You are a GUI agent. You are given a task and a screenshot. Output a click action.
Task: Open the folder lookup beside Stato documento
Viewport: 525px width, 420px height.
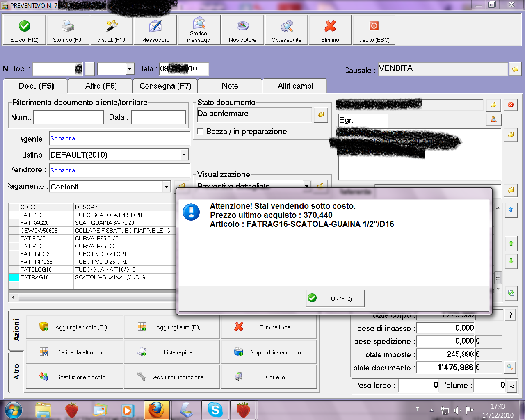[x=321, y=115]
